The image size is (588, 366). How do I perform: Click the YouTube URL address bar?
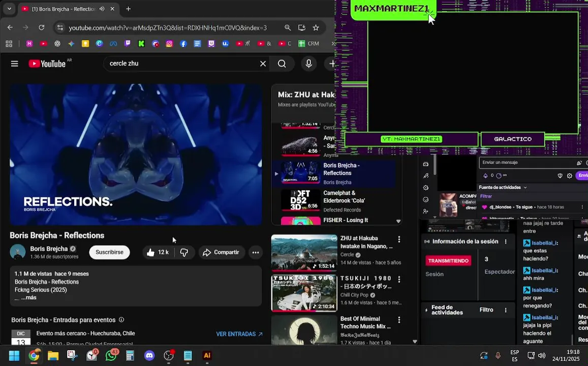(168, 28)
